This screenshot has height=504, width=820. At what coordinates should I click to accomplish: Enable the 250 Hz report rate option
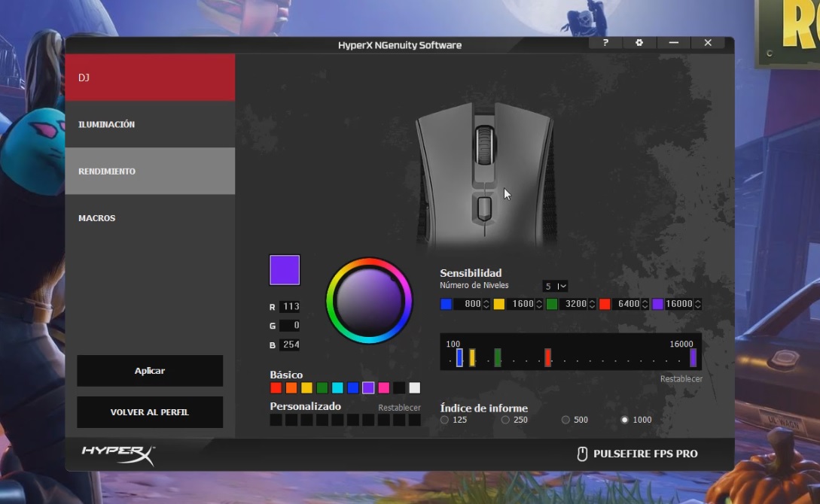click(505, 420)
